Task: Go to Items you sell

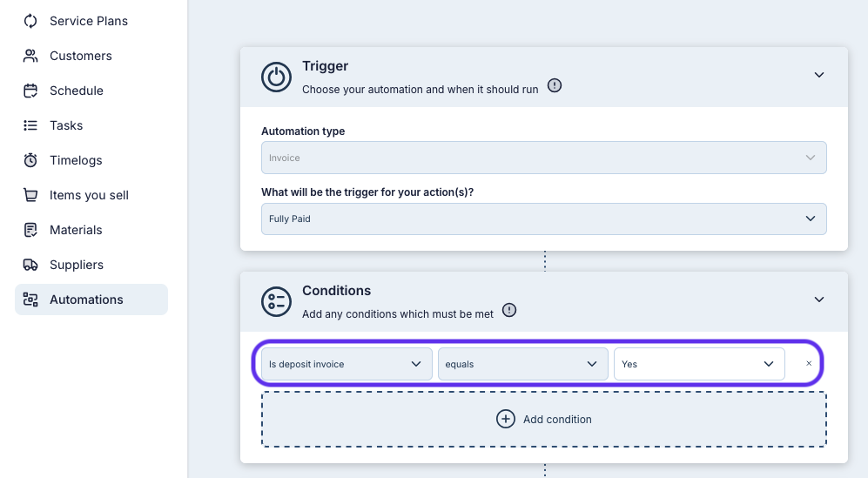Action: [89, 195]
